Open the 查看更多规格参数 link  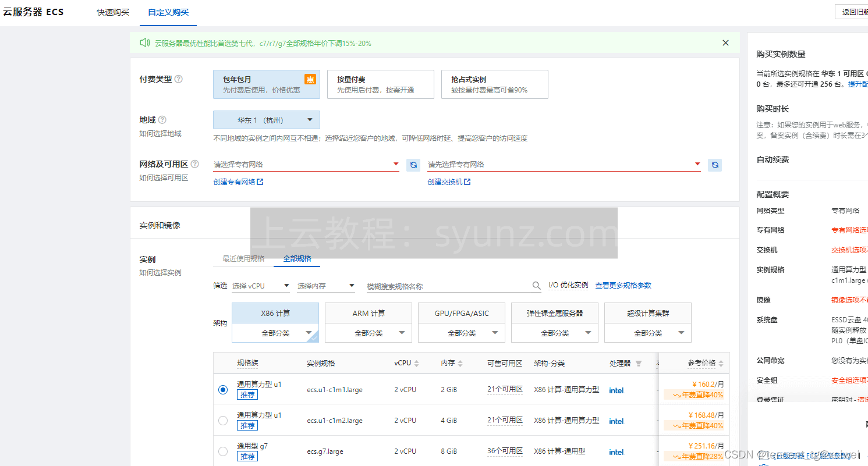coord(623,286)
